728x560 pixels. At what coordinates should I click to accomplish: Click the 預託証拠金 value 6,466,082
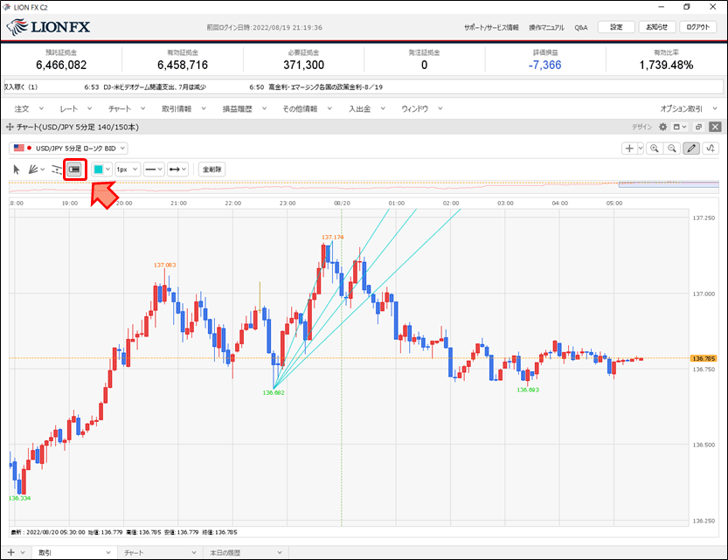61,65
